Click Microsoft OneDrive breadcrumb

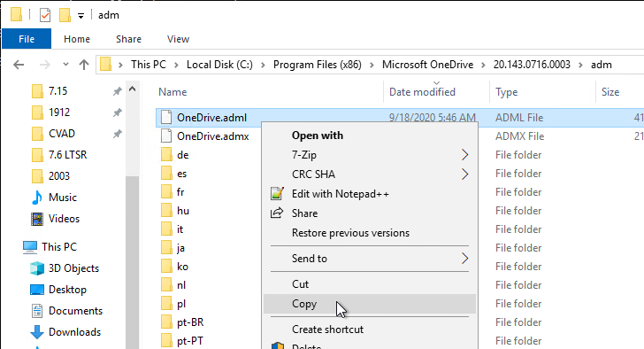point(427,65)
